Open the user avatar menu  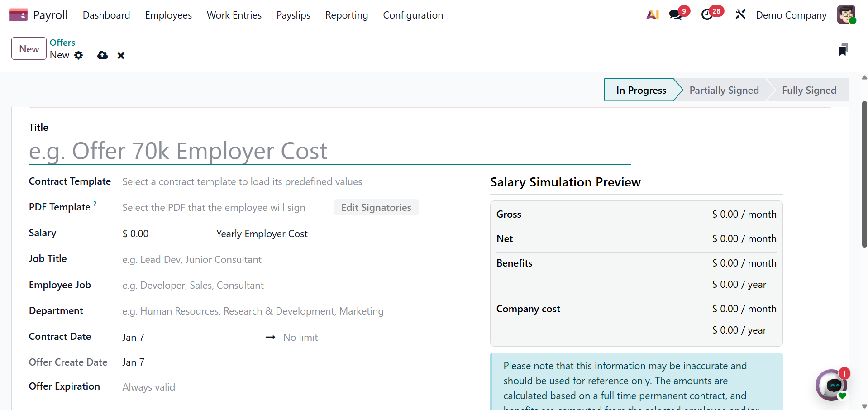(845, 15)
